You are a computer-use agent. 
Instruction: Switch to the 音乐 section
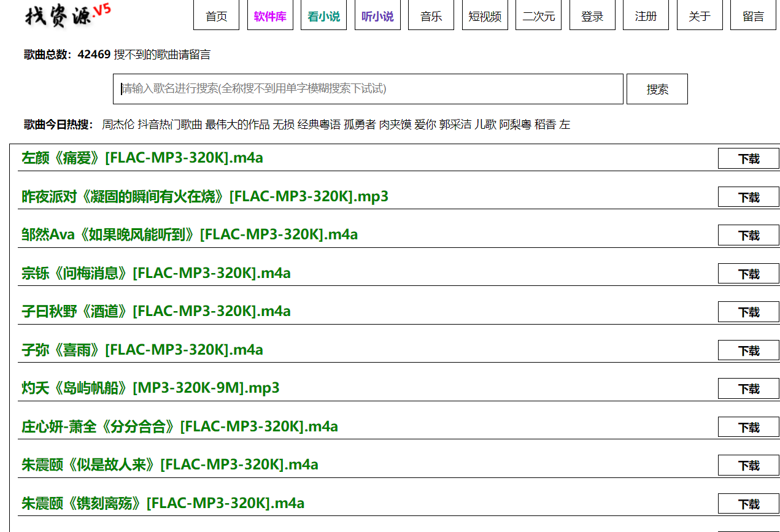431,15
